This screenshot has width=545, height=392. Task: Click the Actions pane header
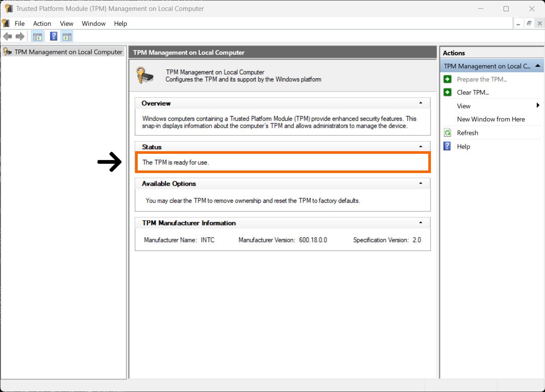(x=492, y=53)
